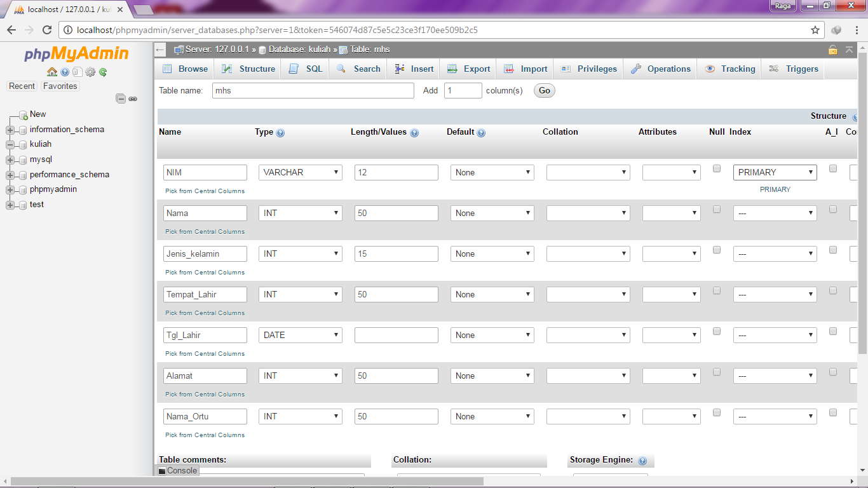Click the help icon next to Type header

click(x=280, y=133)
